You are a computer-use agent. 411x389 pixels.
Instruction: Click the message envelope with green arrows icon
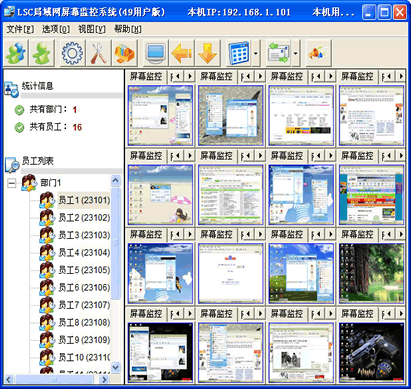point(279,53)
